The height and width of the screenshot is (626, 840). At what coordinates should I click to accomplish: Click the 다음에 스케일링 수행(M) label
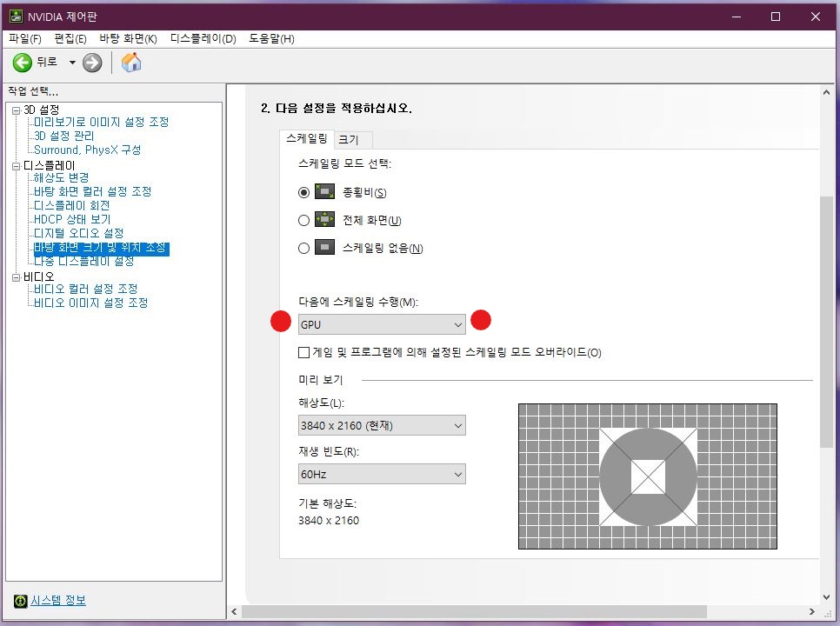click(358, 302)
